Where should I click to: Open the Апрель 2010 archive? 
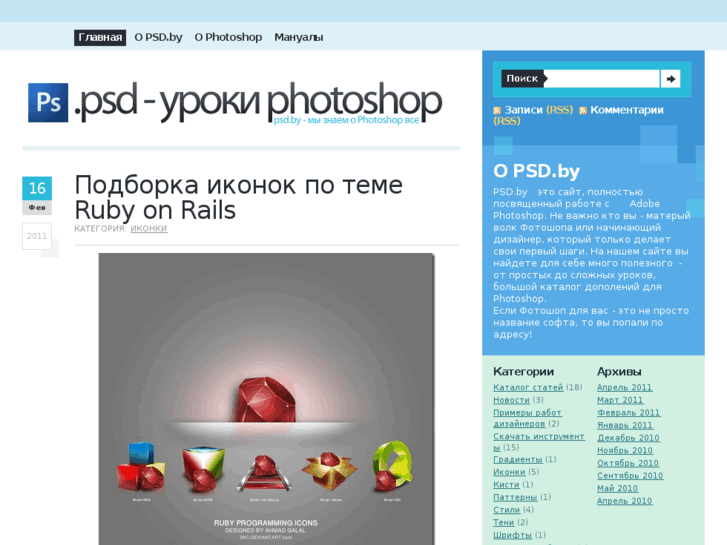click(625, 501)
